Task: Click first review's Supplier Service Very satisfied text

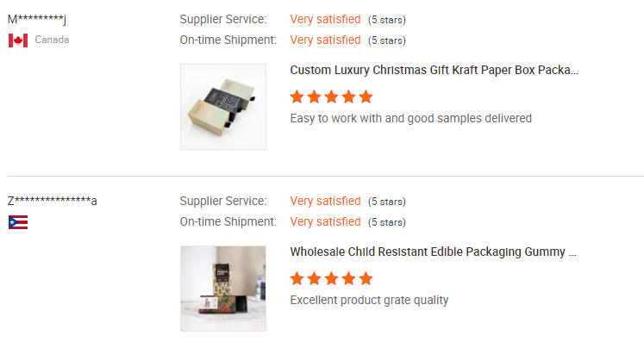Action: coord(325,19)
